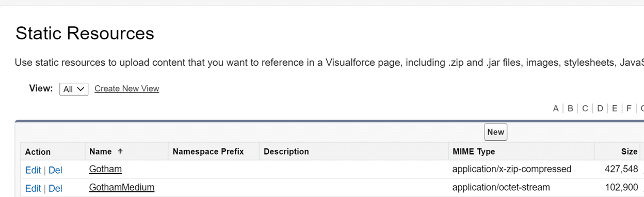Open the GothamMedium resource name link

[x=122, y=187]
